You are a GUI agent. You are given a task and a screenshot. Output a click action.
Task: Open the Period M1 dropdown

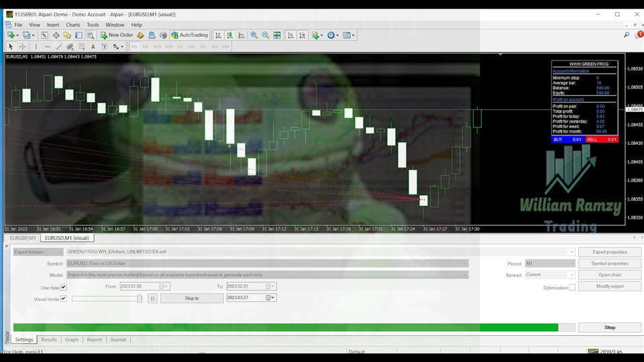click(x=549, y=263)
